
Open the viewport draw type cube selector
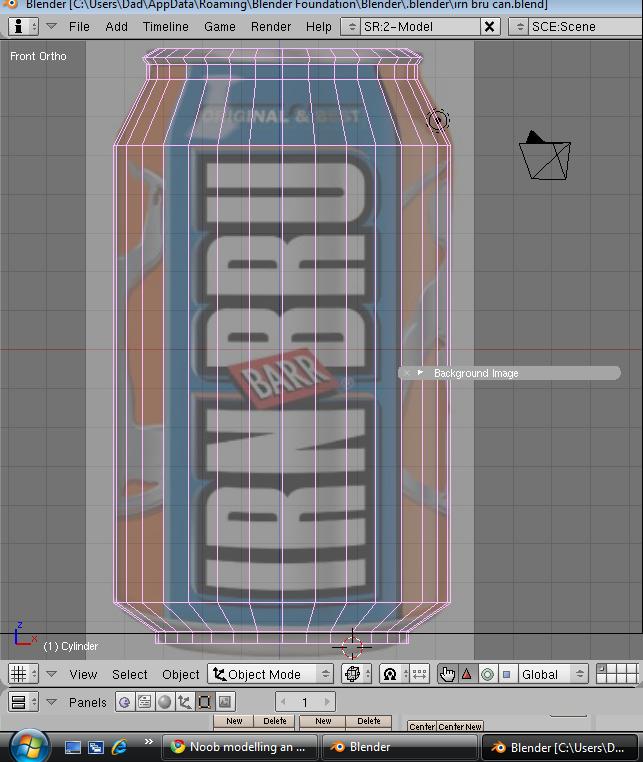[356, 674]
